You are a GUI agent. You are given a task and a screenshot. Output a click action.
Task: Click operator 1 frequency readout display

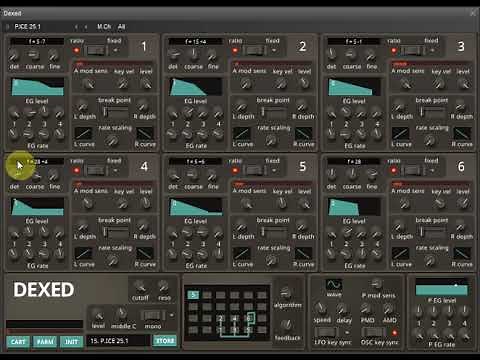pos(37,42)
